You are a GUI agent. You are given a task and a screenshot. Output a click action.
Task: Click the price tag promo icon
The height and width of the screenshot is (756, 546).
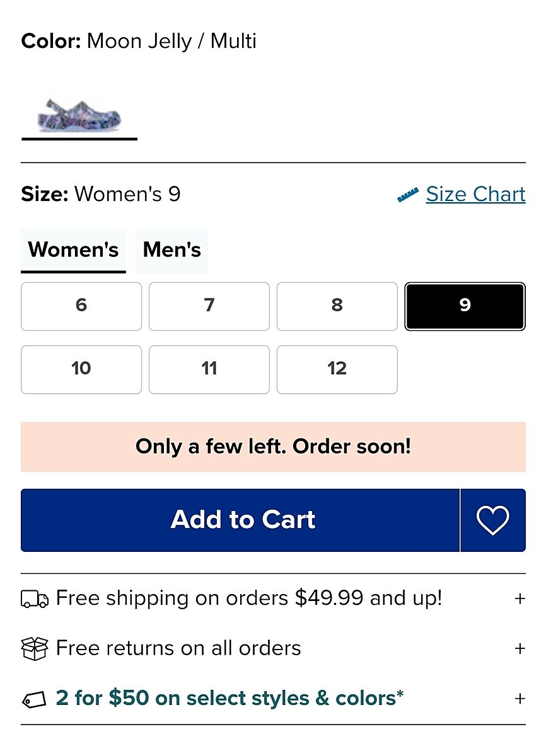click(x=35, y=700)
